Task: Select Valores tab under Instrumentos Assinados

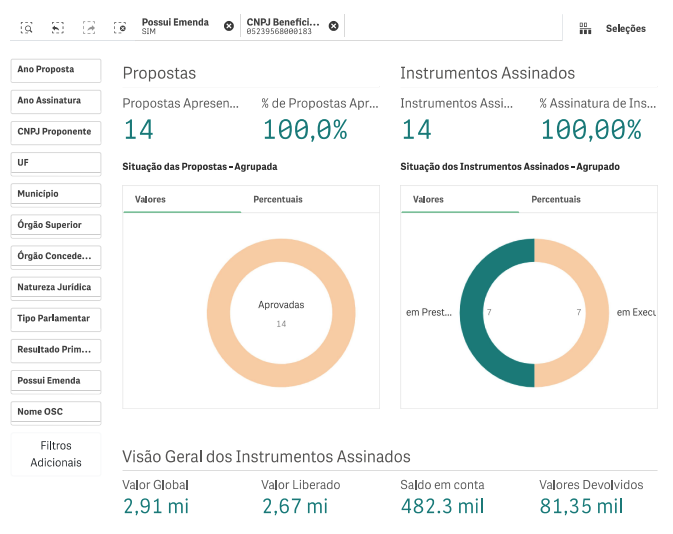Action: tap(428, 199)
